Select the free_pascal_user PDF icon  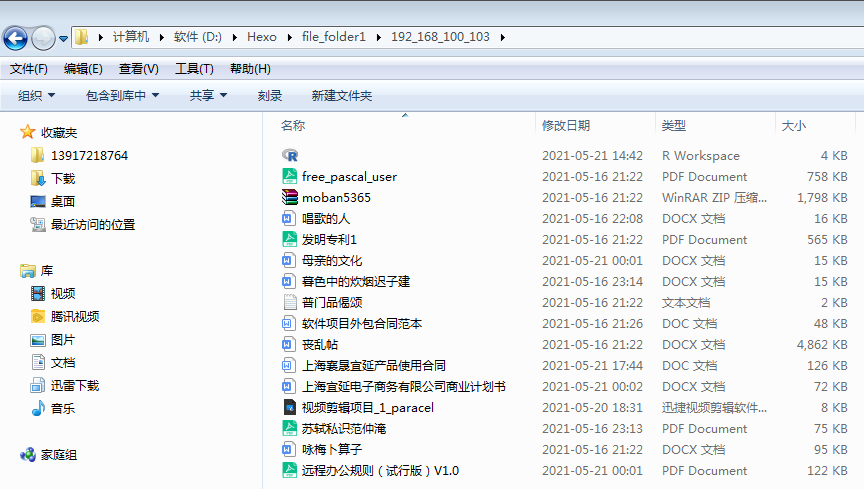pos(289,176)
